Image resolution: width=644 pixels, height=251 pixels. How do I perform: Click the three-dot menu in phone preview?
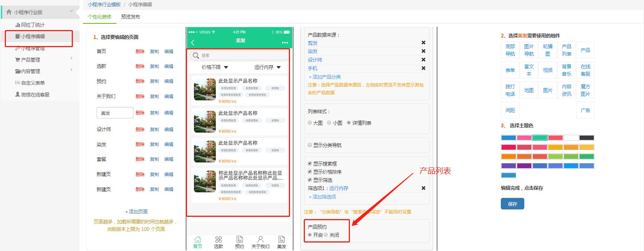point(285,43)
